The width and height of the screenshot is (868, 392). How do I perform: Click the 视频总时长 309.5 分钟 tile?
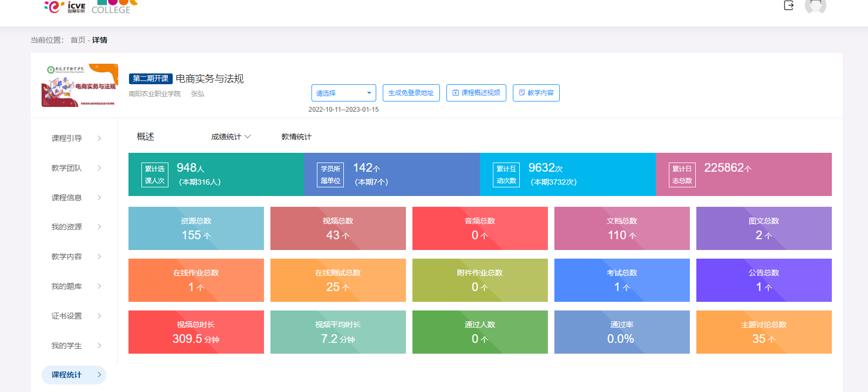click(196, 332)
